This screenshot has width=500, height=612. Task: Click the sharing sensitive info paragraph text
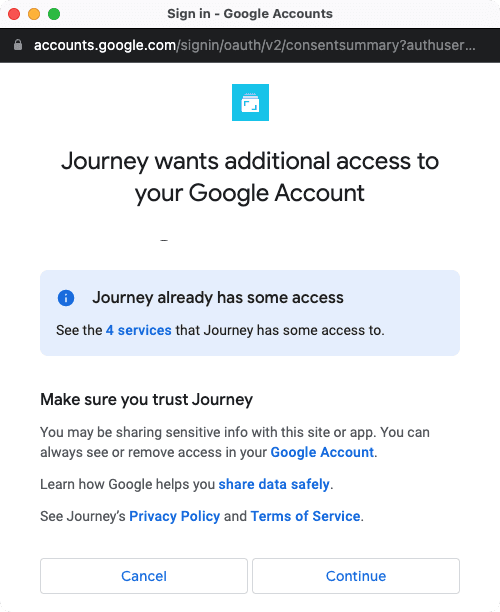click(x=235, y=442)
